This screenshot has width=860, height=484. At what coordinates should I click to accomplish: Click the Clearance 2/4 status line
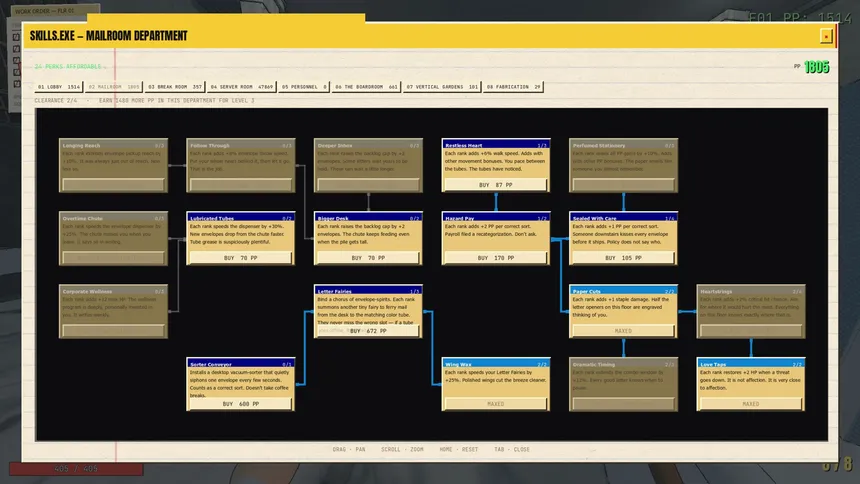(144, 100)
